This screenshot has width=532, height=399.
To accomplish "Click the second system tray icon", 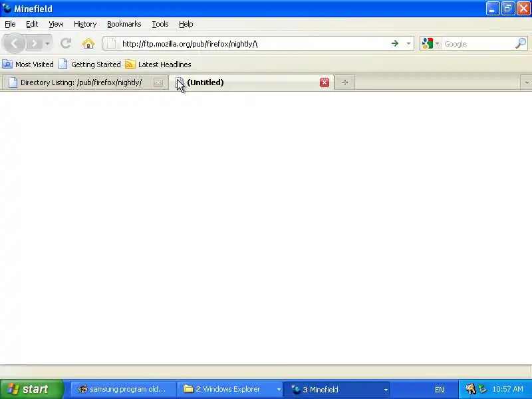I will click(483, 389).
